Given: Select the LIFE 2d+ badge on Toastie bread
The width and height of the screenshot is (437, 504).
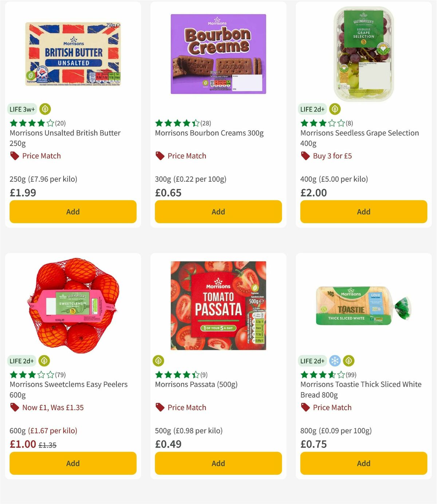Looking at the screenshot, I should point(312,361).
